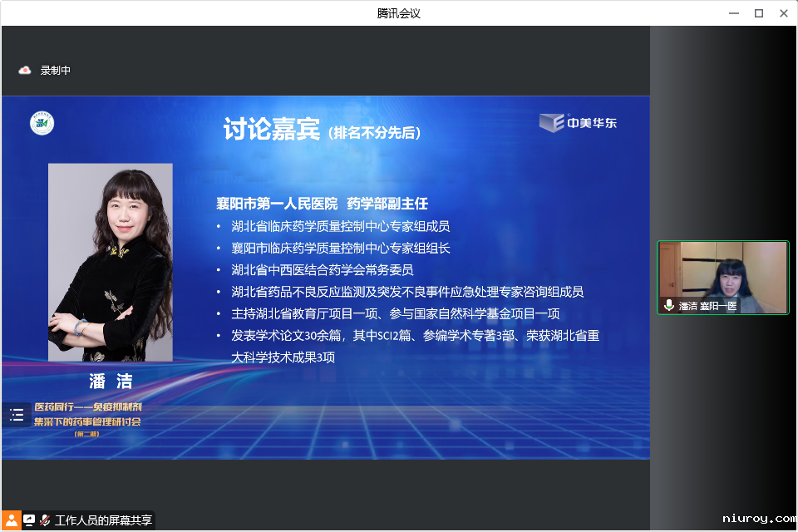798x532 pixels.
Task: Click the 腾讯会议 window title bar
Action: click(x=399, y=13)
